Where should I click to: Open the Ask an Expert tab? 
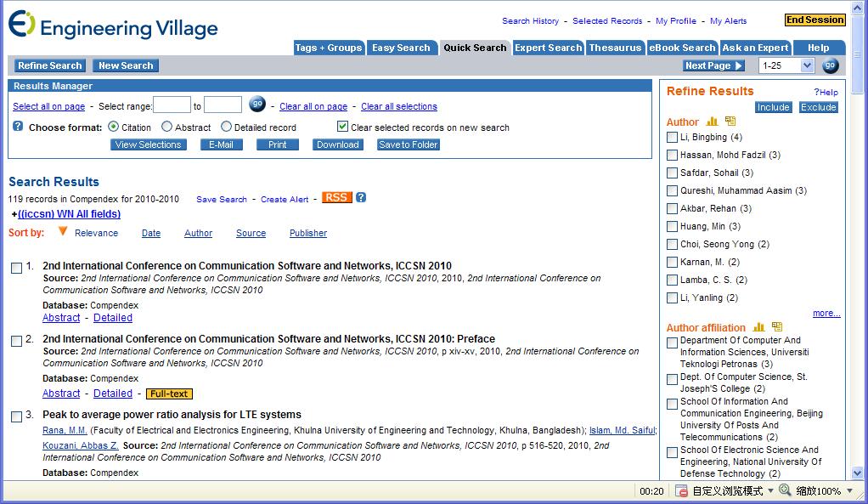(x=756, y=48)
